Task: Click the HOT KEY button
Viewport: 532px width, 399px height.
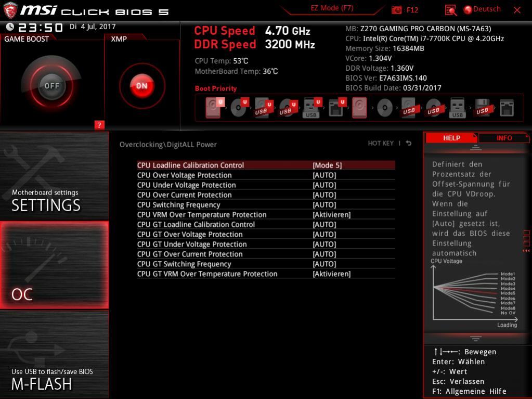Action: coord(381,143)
